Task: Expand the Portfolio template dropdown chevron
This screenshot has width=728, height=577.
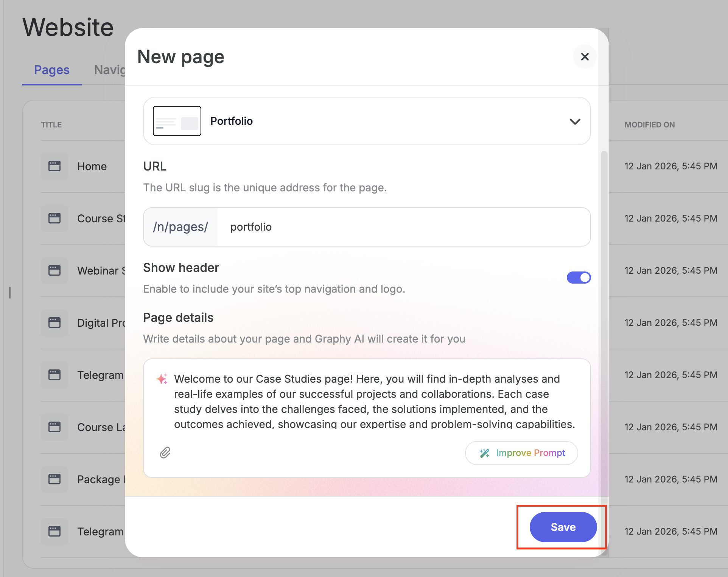Action: 575,121
